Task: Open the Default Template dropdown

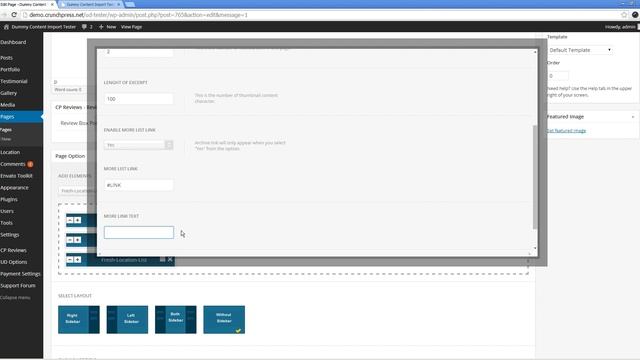Action: (580, 50)
